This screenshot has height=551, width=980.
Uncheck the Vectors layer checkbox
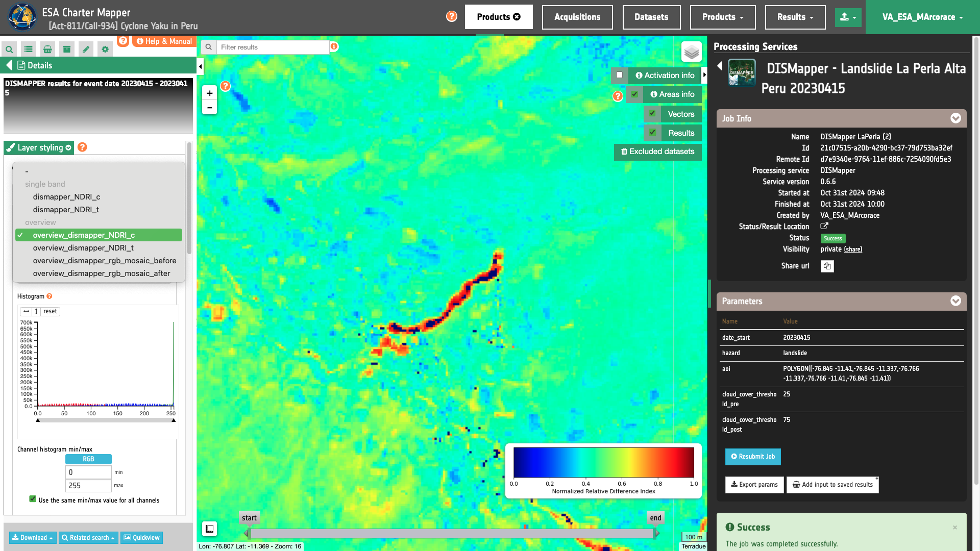[x=652, y=114]
